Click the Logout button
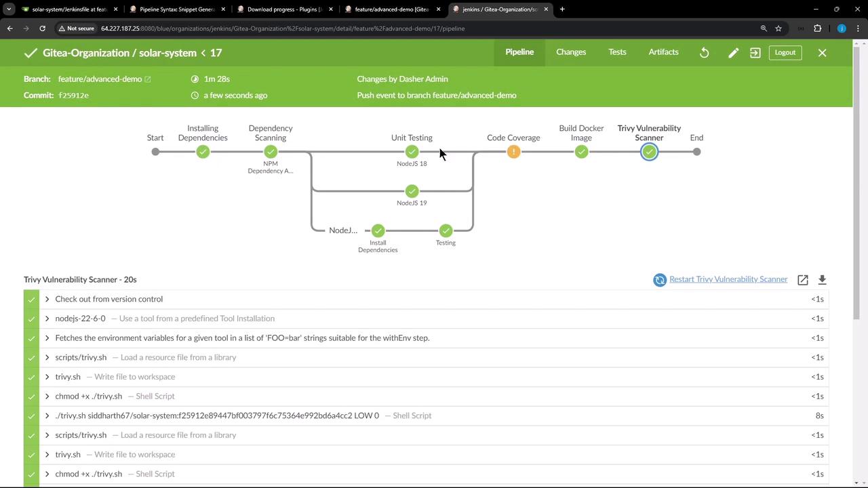 pyautogui.click(x=785, y=53)
